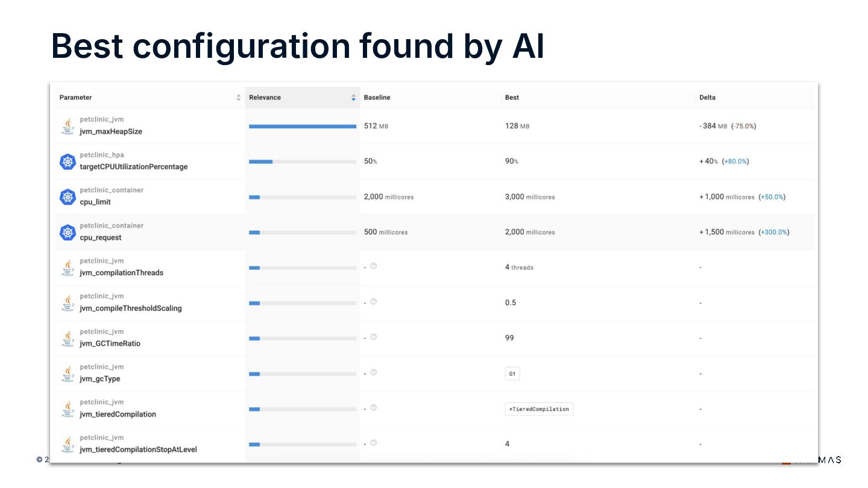This screenshot has height=488, width=868.
Task: Click the Delta column header
Action: (707, 98)
